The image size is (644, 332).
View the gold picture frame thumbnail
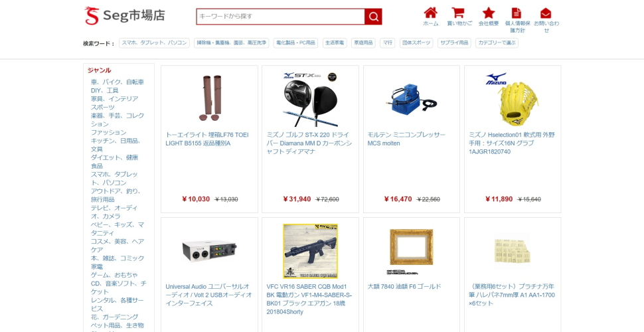coord(411,251)
